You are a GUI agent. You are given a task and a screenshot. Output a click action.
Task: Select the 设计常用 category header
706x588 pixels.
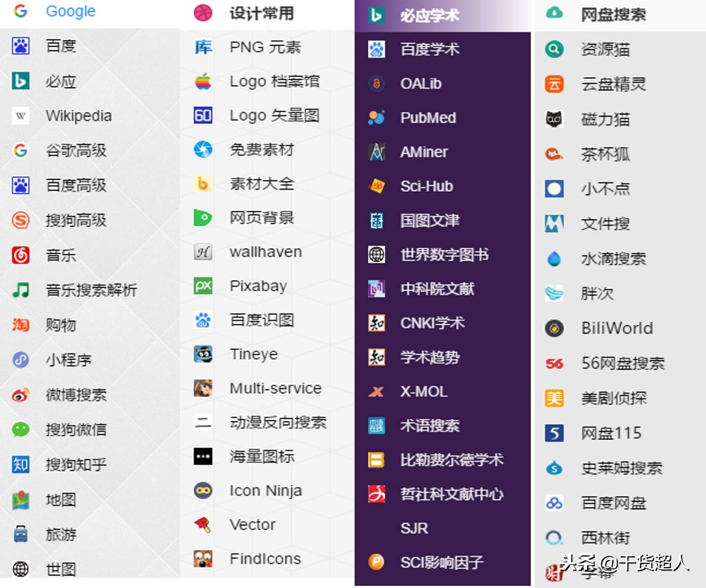coord(261,13)
